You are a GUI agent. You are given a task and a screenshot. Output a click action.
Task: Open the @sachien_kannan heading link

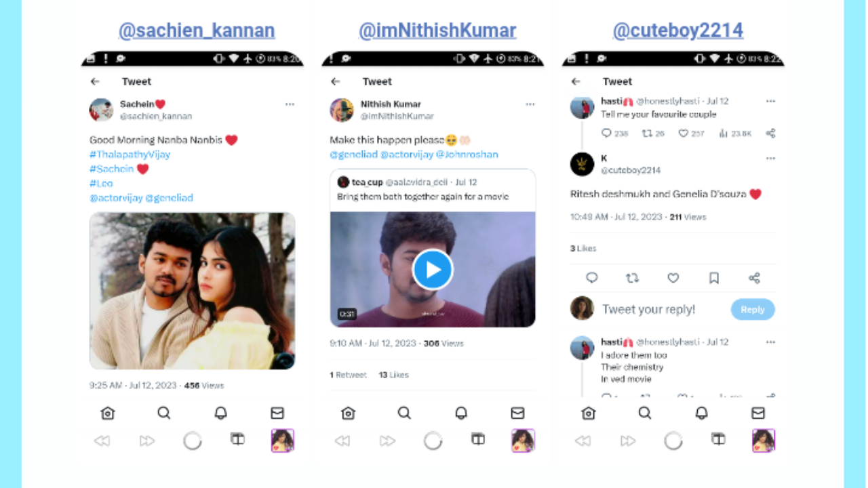[x=197, y=30]
